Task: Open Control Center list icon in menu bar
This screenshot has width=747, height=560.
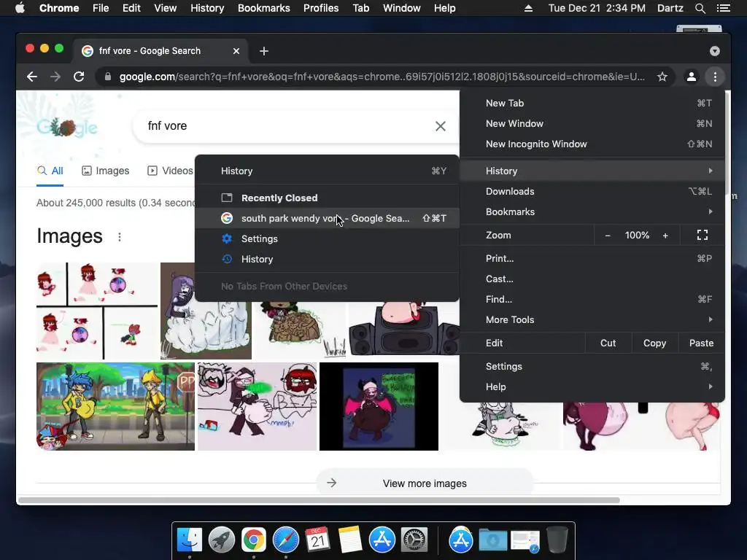Action: pos(724,8)
